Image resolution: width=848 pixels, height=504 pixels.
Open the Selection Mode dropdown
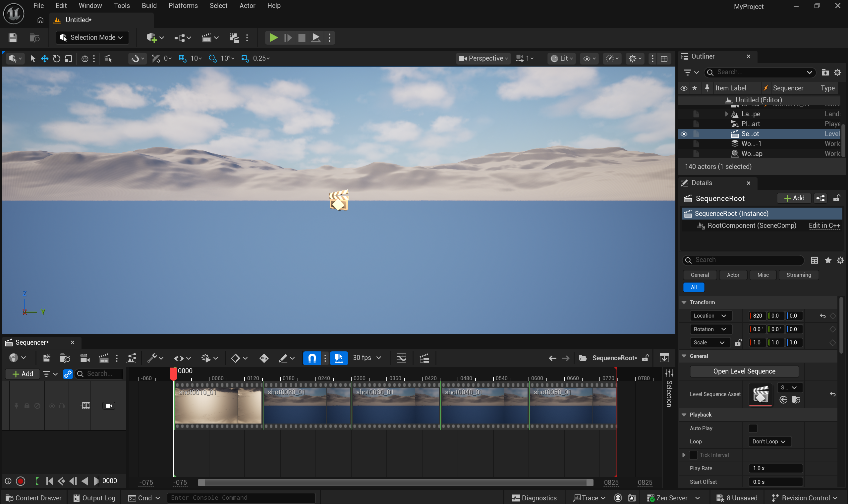click(92, 37)
